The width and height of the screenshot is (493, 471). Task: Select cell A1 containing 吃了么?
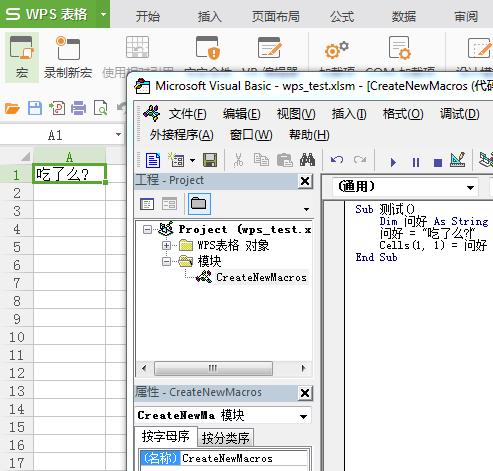point(70,173)
